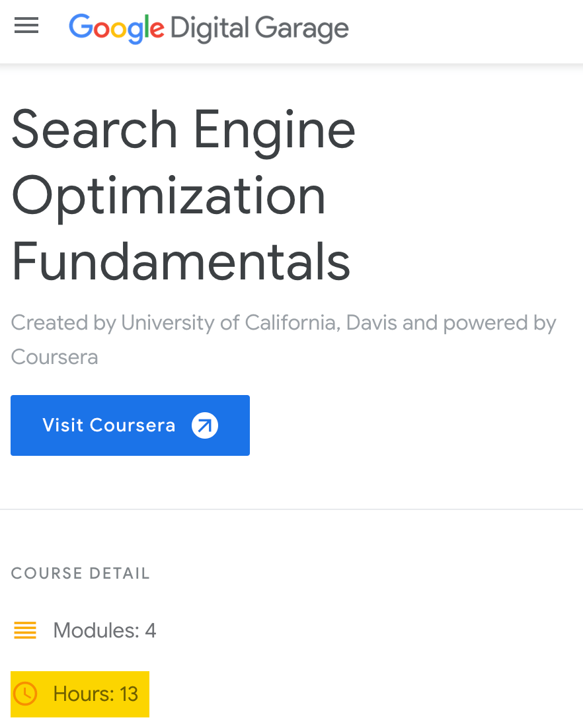Click the header bar at the top
This screenshot has width=583, height=728.
coord(291,31)
